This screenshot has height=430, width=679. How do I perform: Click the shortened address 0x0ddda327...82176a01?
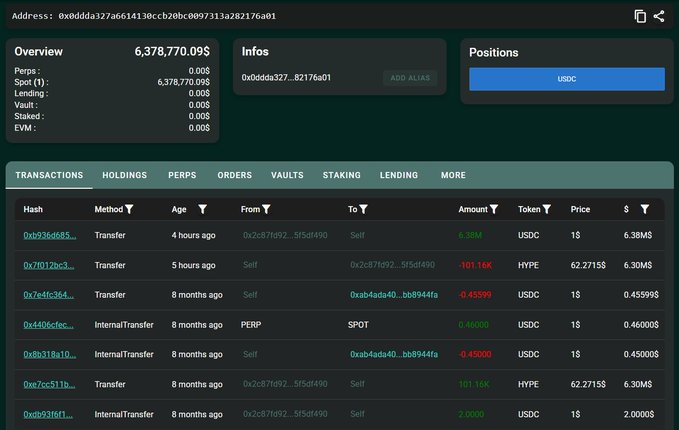[286, 78]
